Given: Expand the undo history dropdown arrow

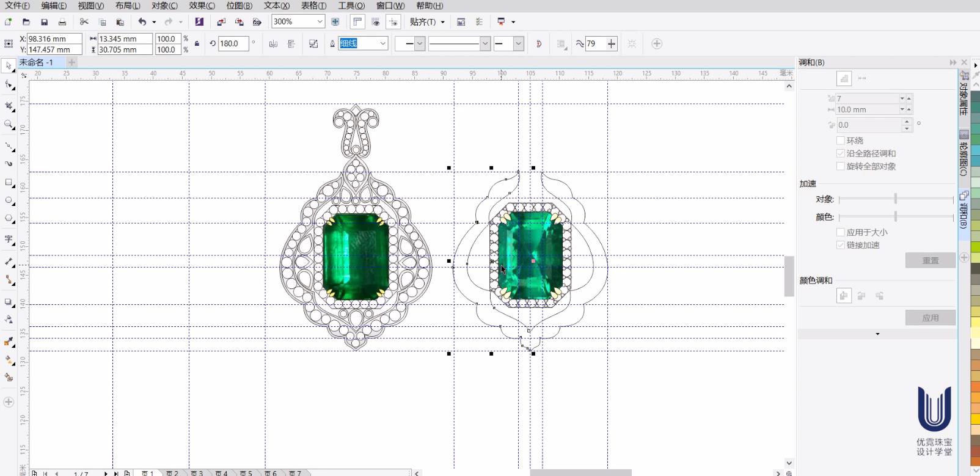Looking at the screenshot, I should pyautogui.click(x=154, y=22).
